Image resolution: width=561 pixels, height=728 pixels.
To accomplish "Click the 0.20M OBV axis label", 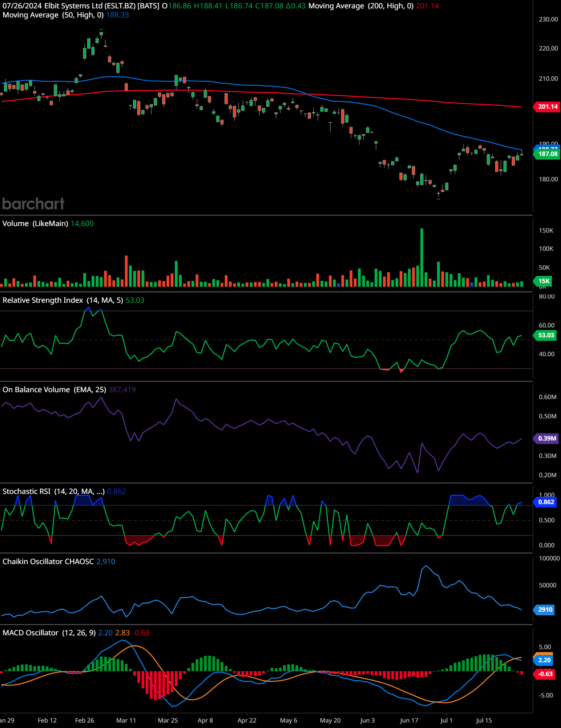I will (x=548, y=475).
